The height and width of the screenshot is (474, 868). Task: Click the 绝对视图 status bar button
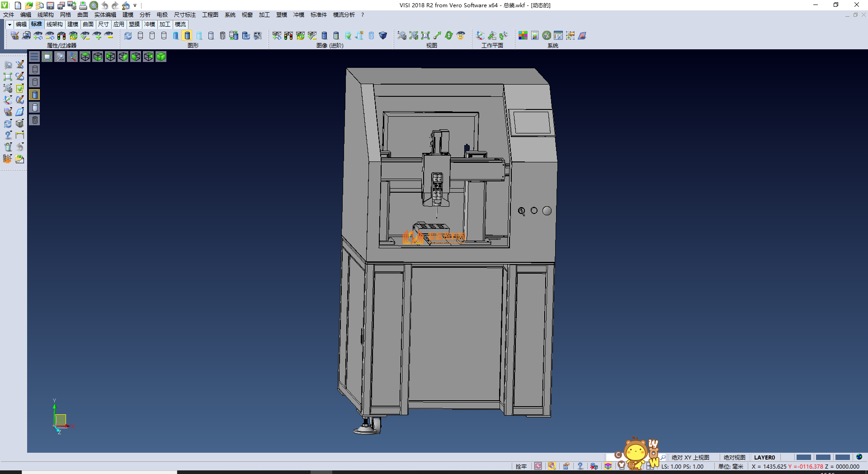click(x=734, y=457)
